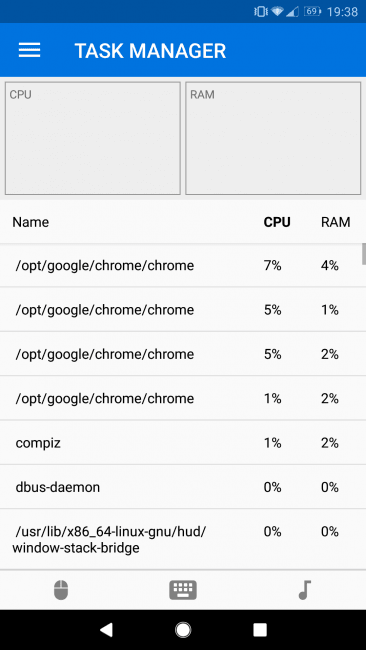Select the compiz process row
Screen dimensions: 366x650
181,443
